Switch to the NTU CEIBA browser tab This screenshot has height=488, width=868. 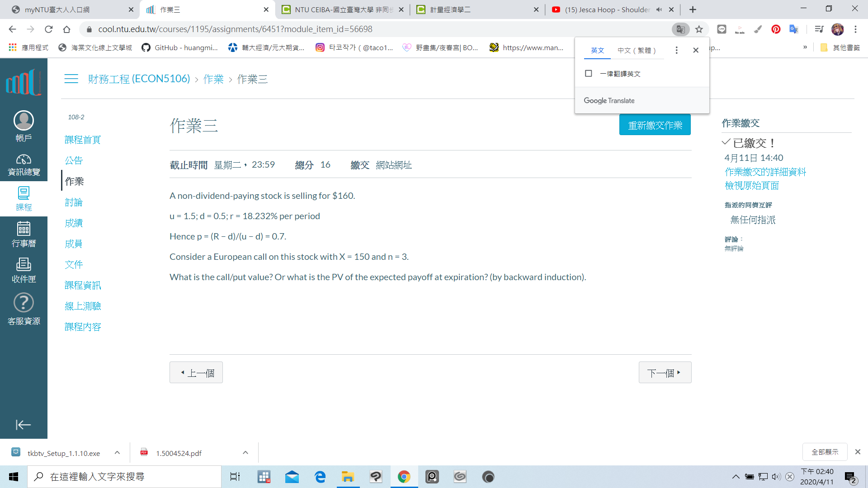343,9
